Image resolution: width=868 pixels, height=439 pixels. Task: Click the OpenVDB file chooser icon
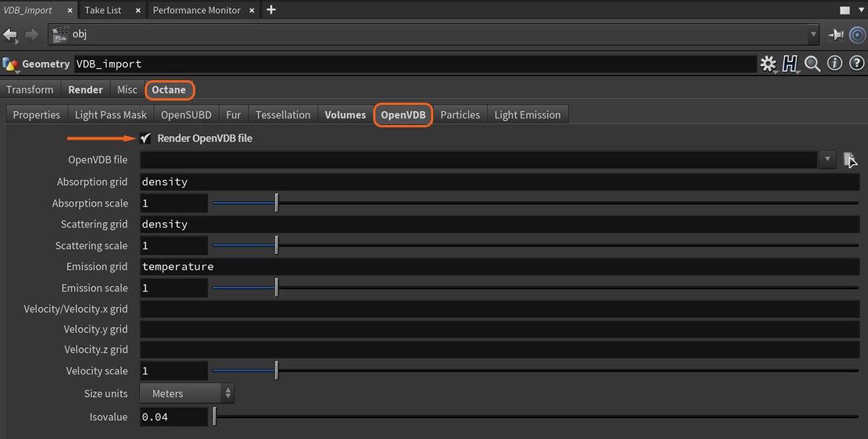(850, 160)
